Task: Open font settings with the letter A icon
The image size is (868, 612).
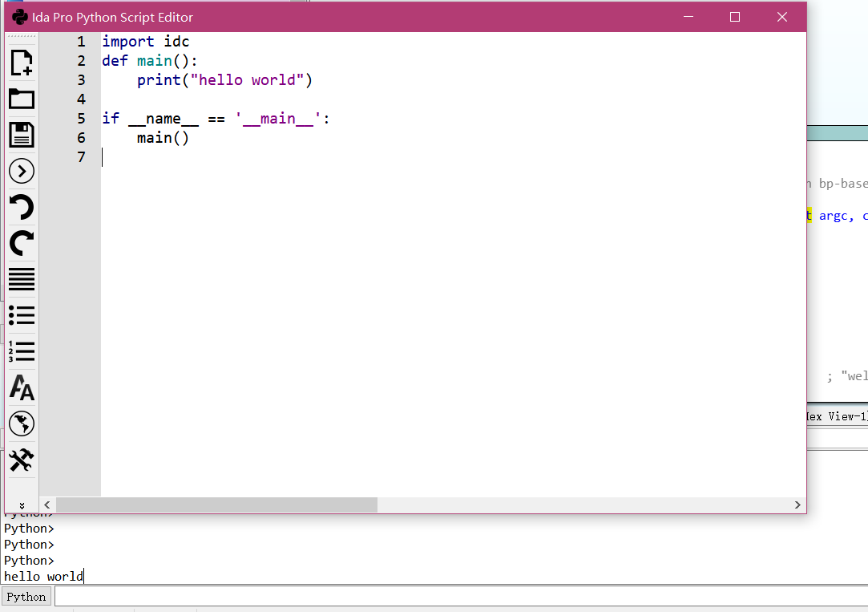Action: coord(22,388)
